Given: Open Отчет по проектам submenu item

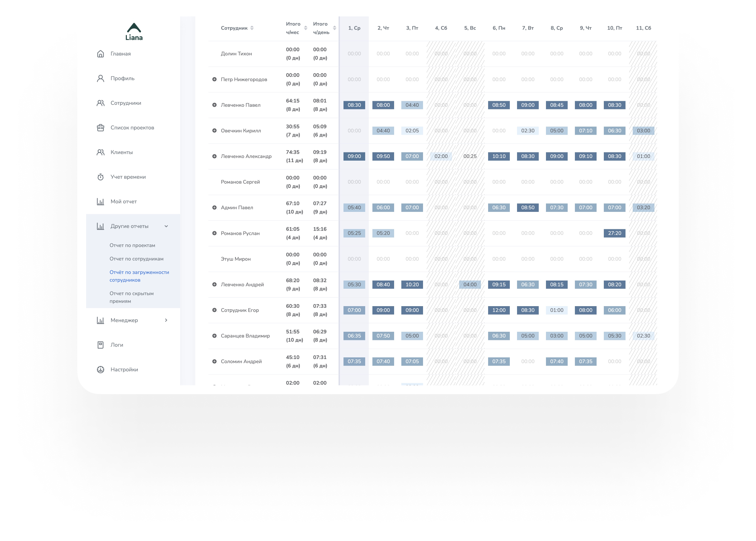Looking at the screenshot, I should pyautogui.click(x=132, y=245).
